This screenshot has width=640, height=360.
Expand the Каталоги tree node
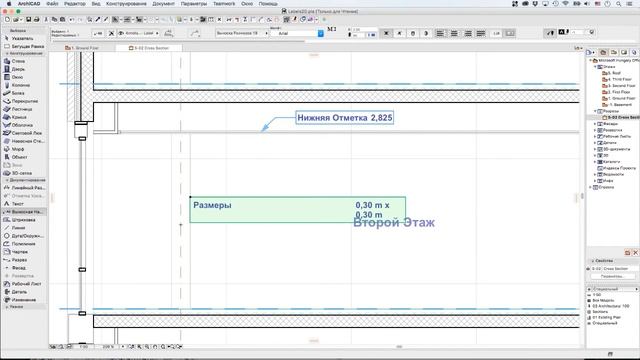pyautogui.click(x=596, y=162)
